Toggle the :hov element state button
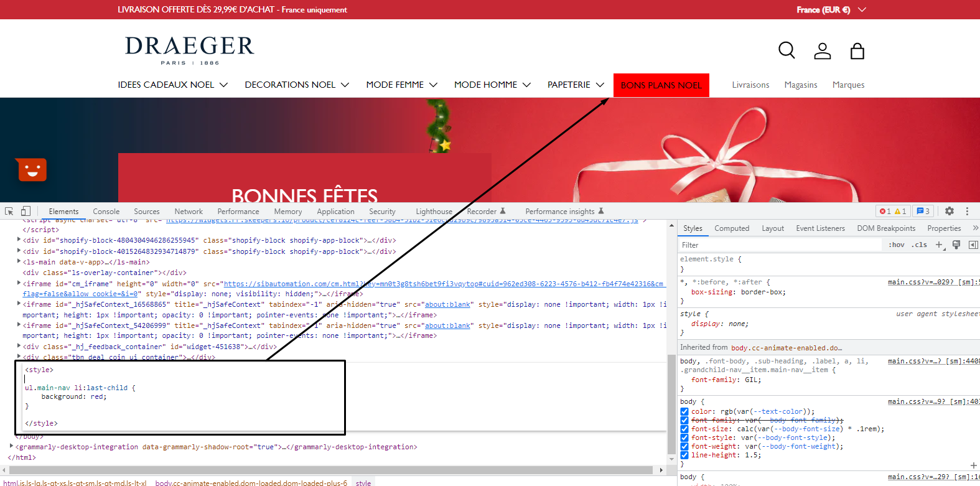Image resolution: width=980 pixels, height=486 pixels. pos(896,245)
